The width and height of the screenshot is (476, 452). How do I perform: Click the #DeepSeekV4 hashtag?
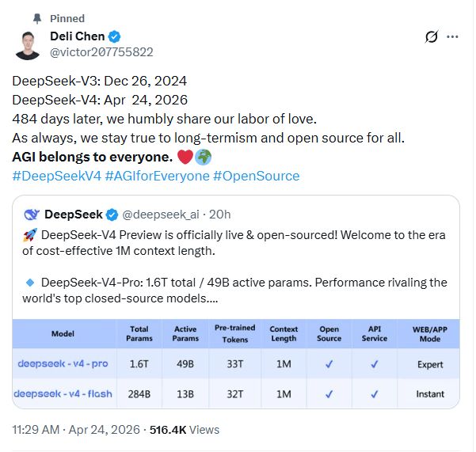[56, 176]
